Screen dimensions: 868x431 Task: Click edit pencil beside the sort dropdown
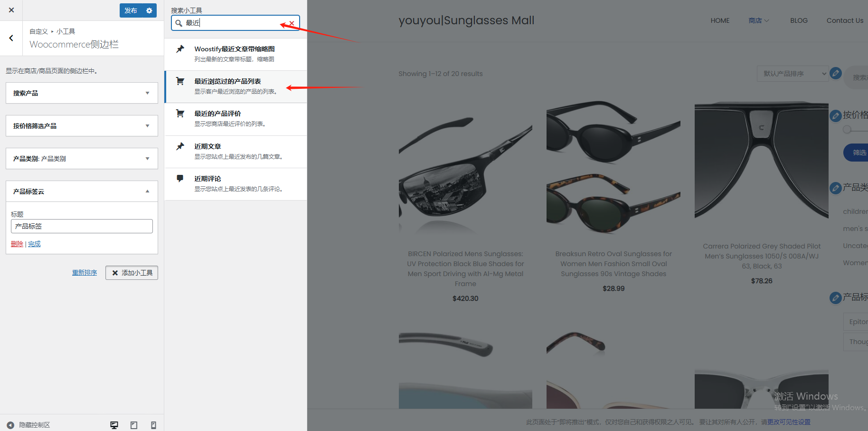[x=836, y=73]
